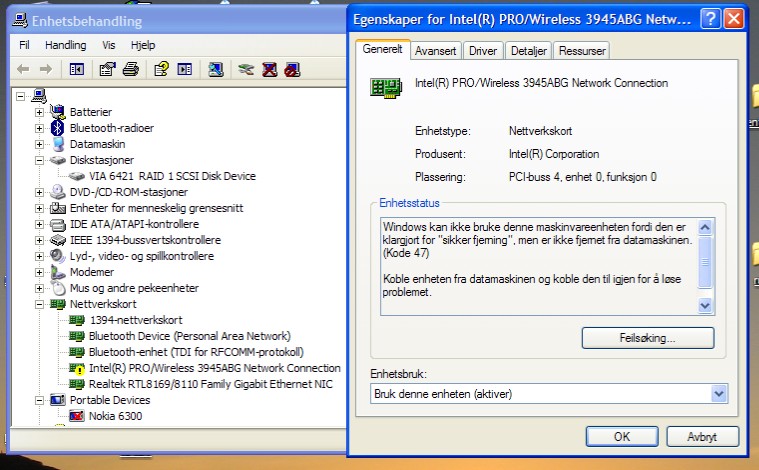Image resolution: width=759 pixels, height=470 pixels.
Task: Select Intel wireless adapter warning icon in tree
Action: (77, 368)
